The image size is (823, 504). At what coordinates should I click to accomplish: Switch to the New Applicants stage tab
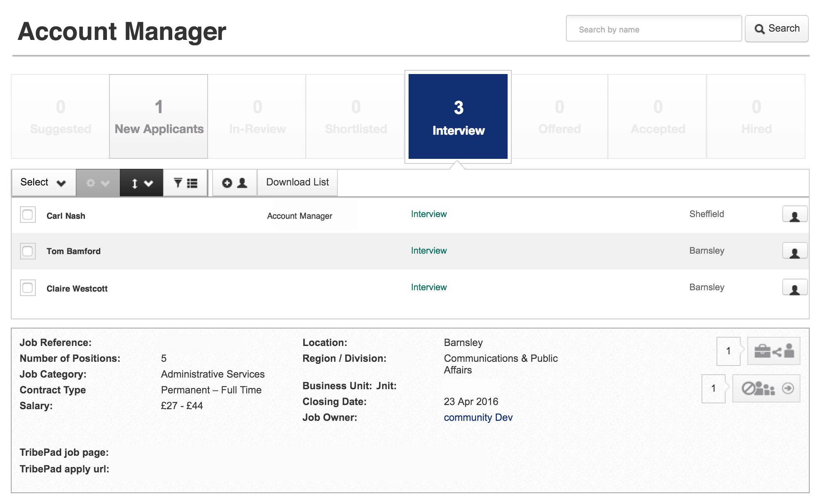click(x=159, y=117)
